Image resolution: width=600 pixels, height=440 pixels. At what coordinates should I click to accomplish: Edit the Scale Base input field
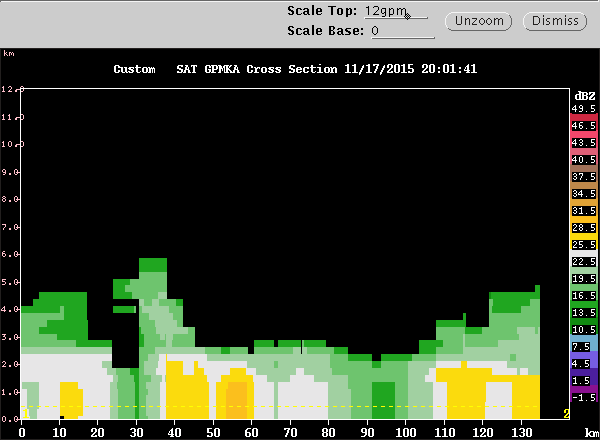tap(403, 31)
